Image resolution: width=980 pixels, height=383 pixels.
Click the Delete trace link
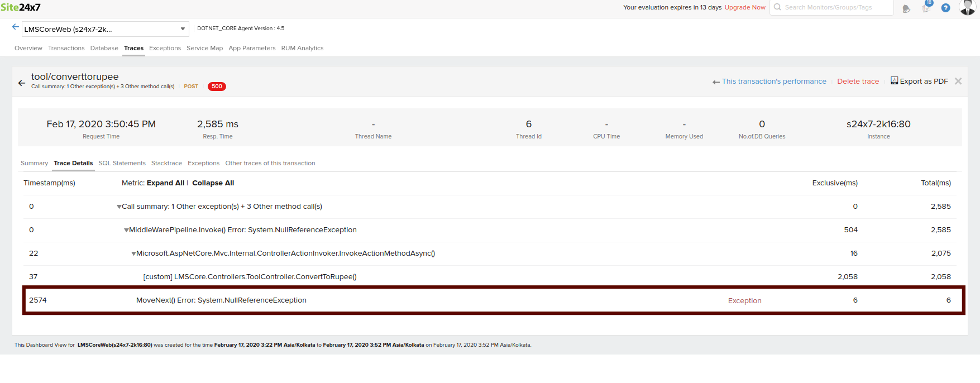coord(858,82)
